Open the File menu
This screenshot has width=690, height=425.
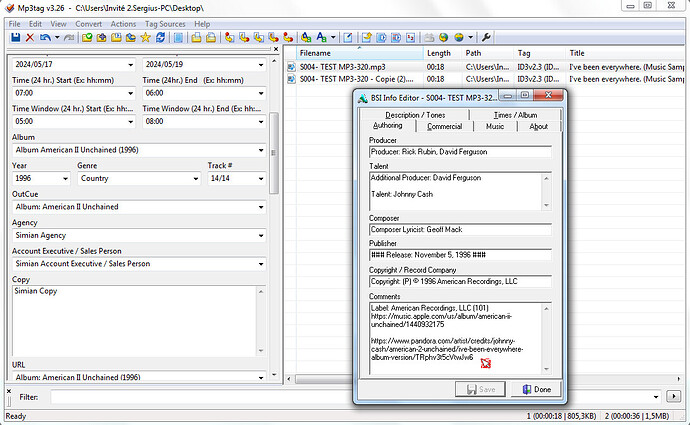pos(15,24)
